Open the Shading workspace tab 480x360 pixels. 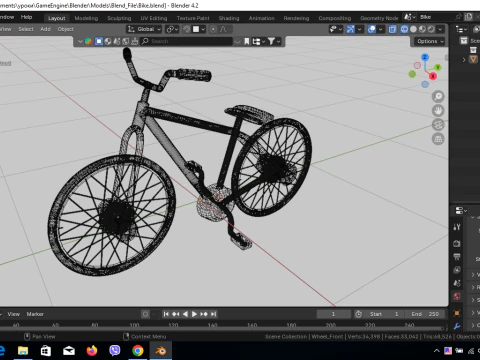(x=229, y=18)
